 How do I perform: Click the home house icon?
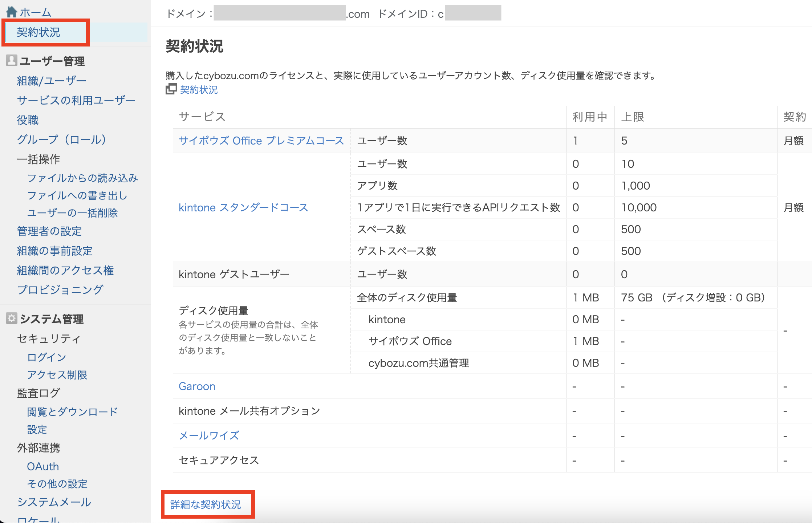coord(12,12)
